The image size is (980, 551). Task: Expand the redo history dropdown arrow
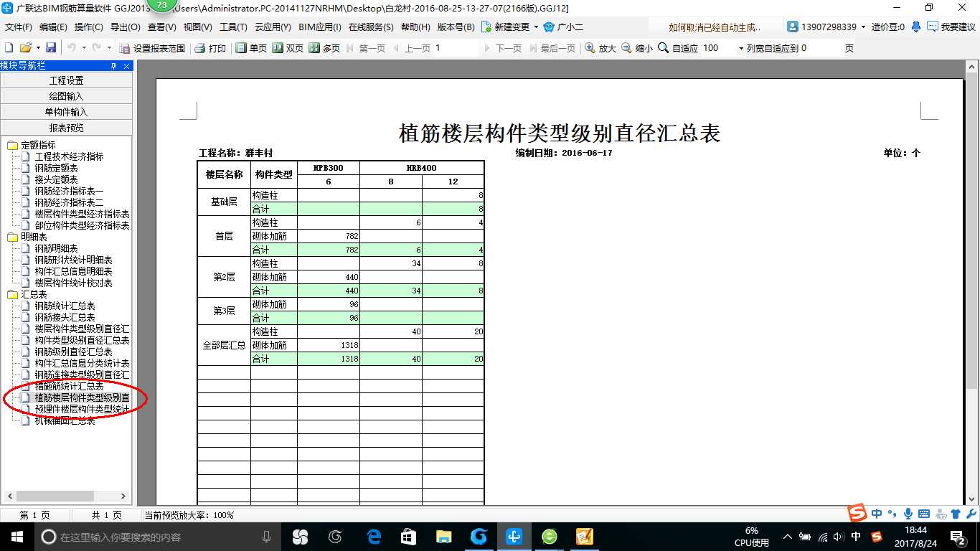coord(109,48)
